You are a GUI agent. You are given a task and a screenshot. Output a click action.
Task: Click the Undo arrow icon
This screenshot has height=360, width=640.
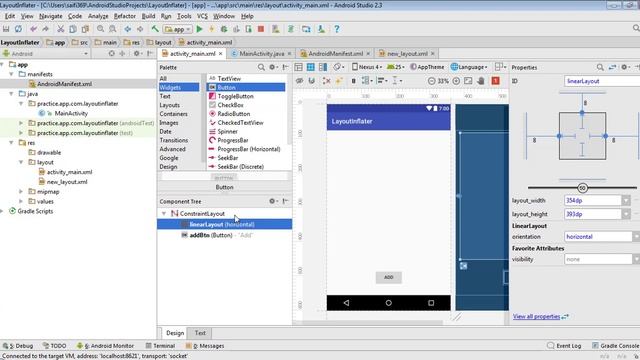tap(33, 29)
